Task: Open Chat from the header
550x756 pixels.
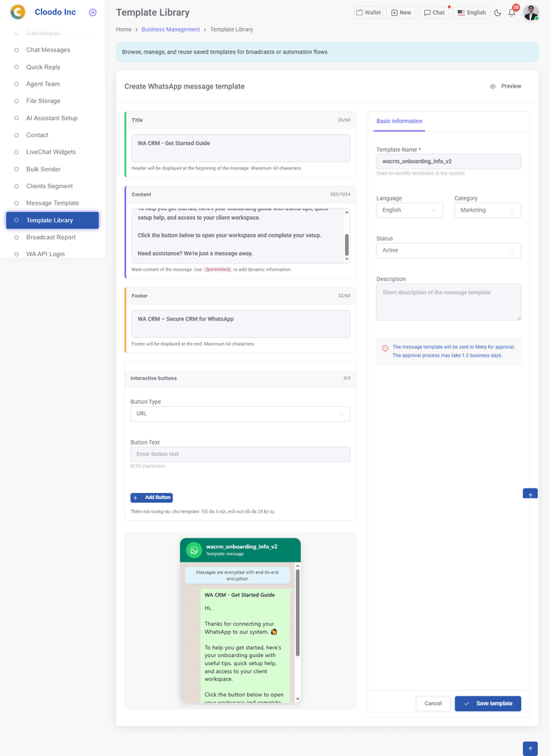Action: 434,13
